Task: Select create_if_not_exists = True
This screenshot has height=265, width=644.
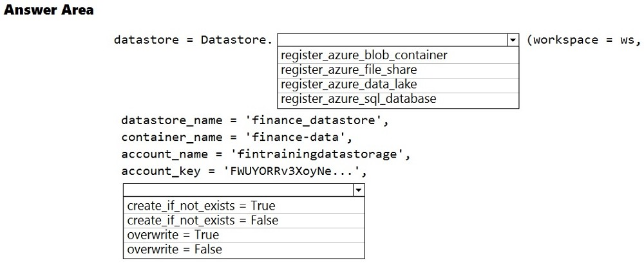Action: pyautogui.click(x=201, y=206)
